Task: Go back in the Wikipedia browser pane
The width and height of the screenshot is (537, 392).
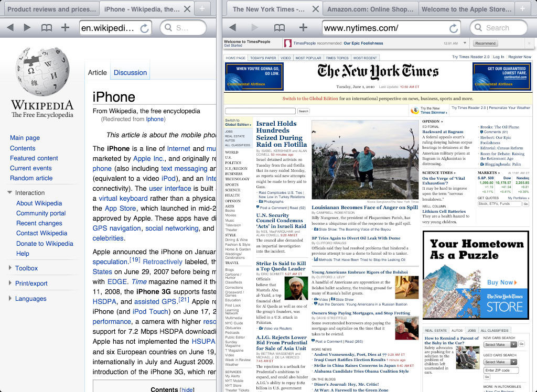Action: pyautogui.click(x=10, y=28)
